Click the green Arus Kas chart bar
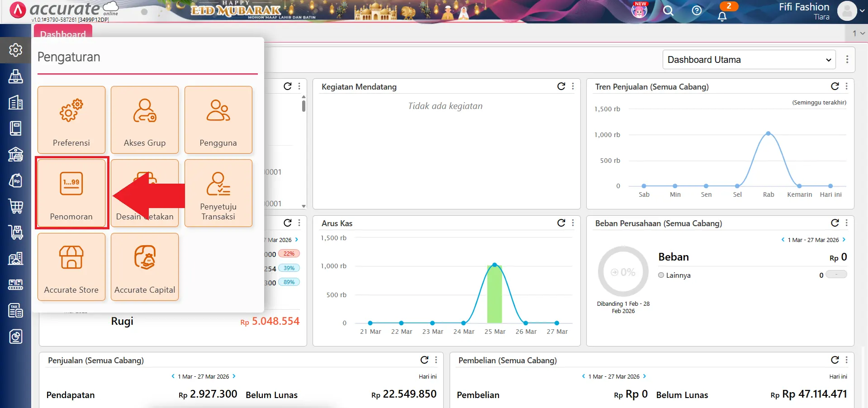 click(494, 294)
